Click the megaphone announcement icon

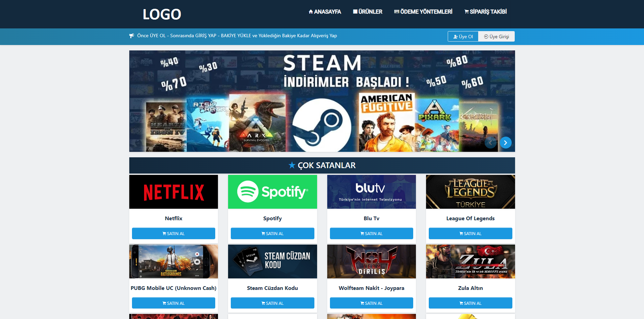[x=132, y=36]
